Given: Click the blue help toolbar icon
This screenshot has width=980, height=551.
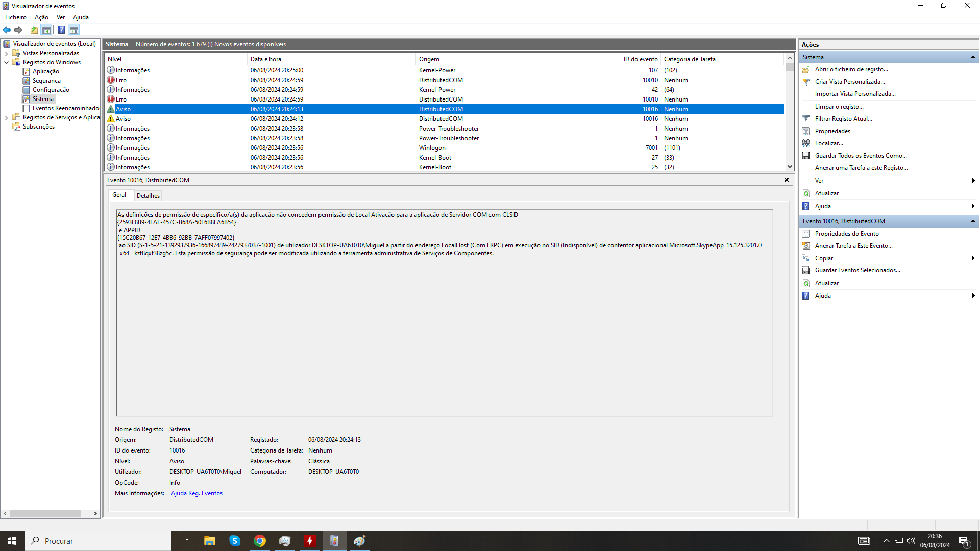Looking at the screenshot, I should 61,30.
